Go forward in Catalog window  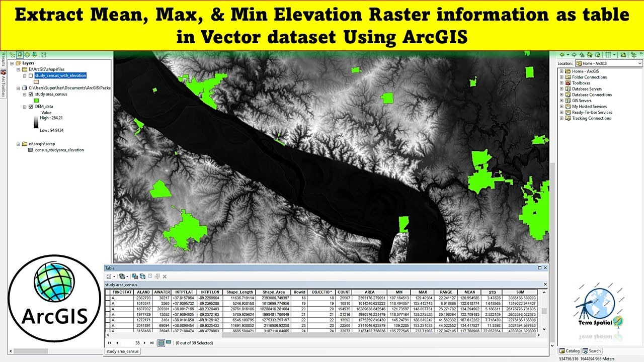[574, 55]
